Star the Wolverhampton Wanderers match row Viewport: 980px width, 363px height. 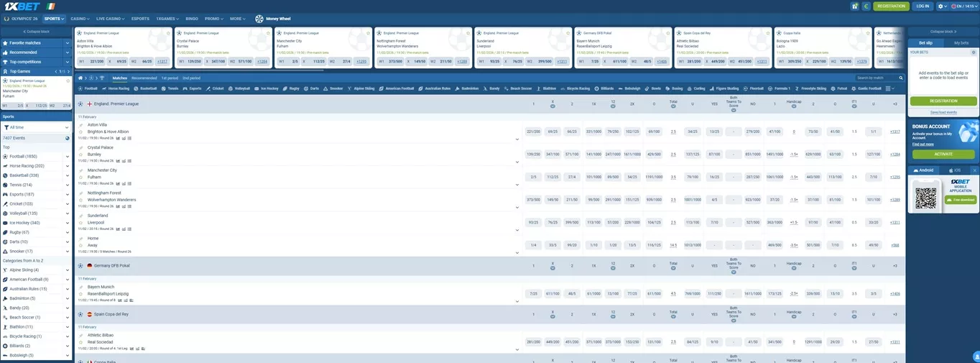click(x=81, y=200)
